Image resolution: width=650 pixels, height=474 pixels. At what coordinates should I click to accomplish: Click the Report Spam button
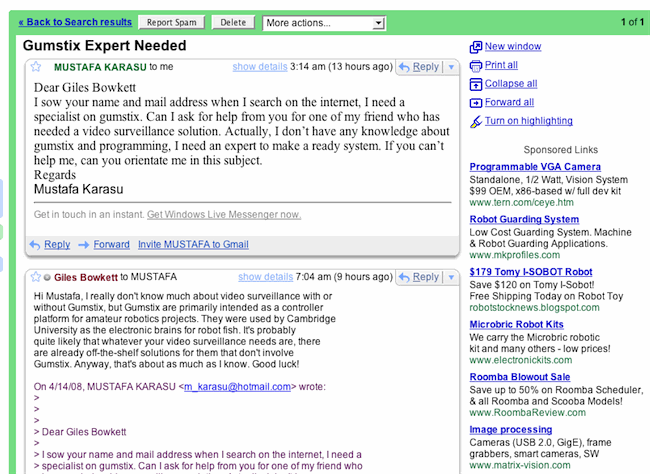[172, 22]
